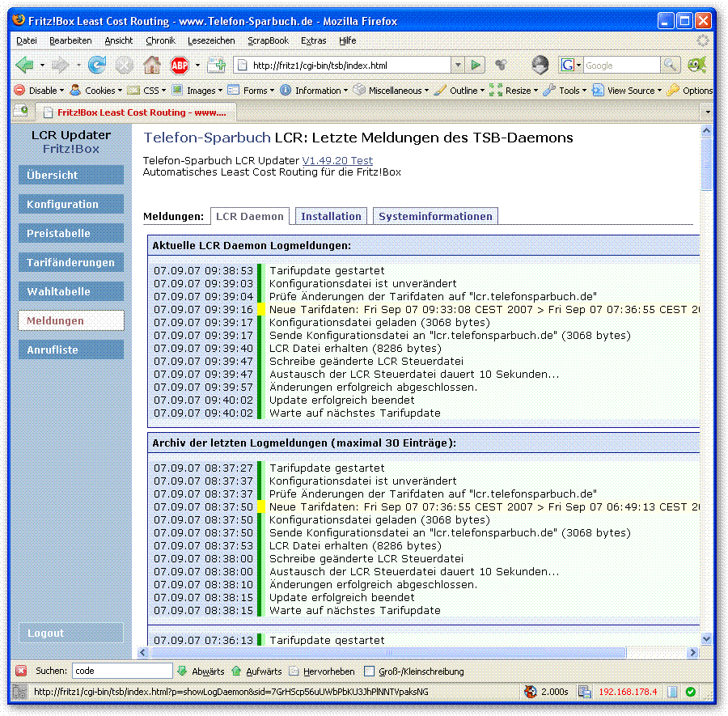
Task: Expand the Back button history arrow
Action: (42, 65)
